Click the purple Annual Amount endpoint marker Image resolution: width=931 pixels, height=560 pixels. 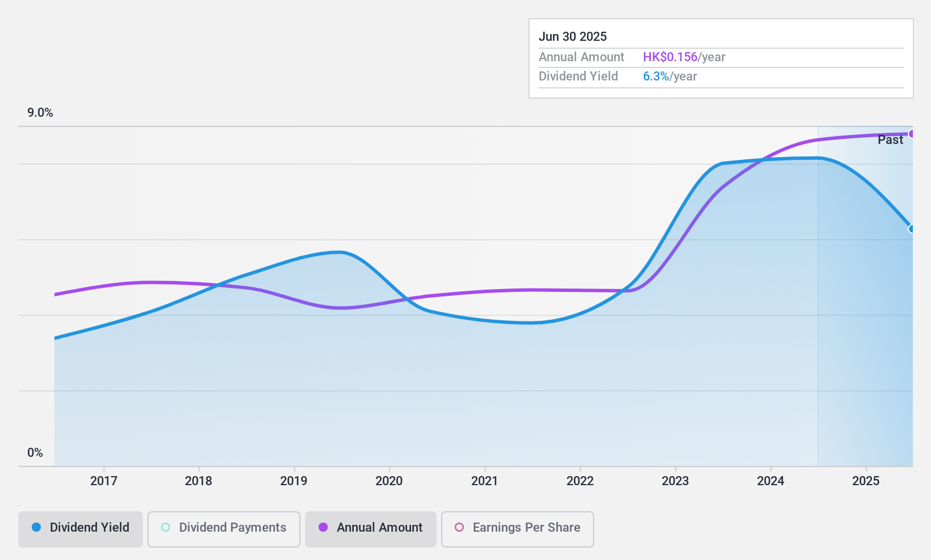[x=912, y=134]
